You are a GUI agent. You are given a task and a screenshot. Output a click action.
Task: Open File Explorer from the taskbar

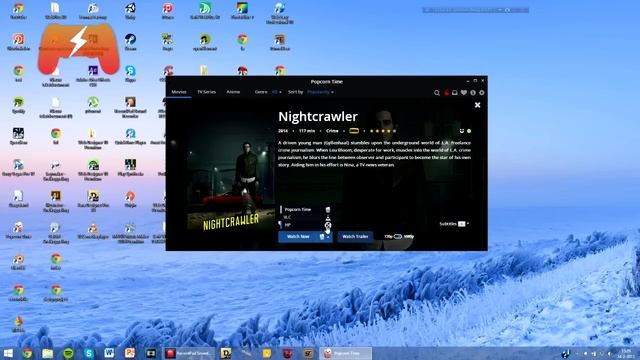point(48,353)
